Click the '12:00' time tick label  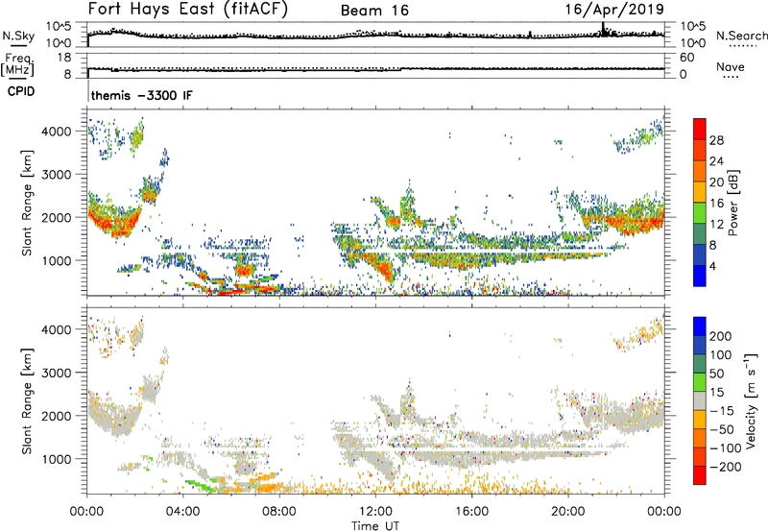point(375,512)
